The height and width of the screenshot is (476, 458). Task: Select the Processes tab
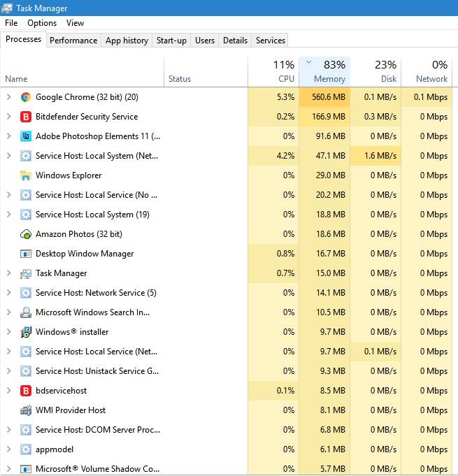click(23, 39)
